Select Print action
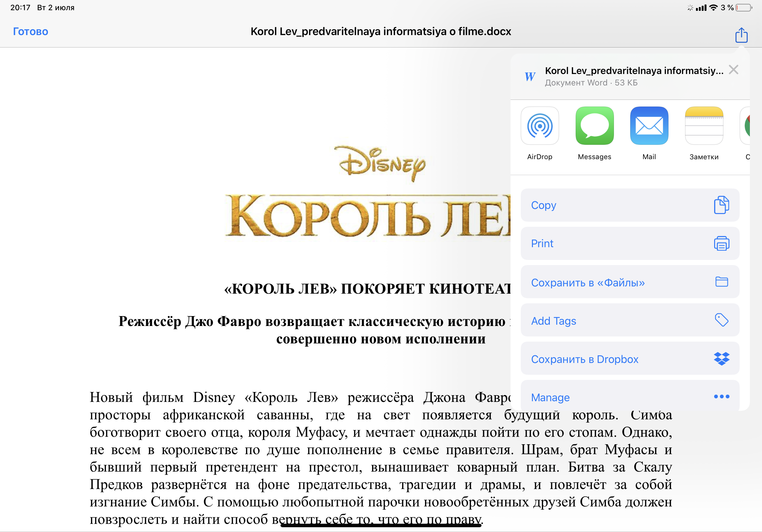Viewport: 762px width, 532px height. [x=630, y=243]
